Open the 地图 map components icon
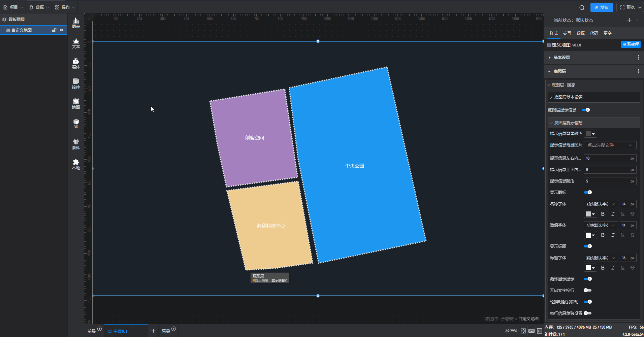Viewport: 644px width, 337px height. (x=76, y=104)
